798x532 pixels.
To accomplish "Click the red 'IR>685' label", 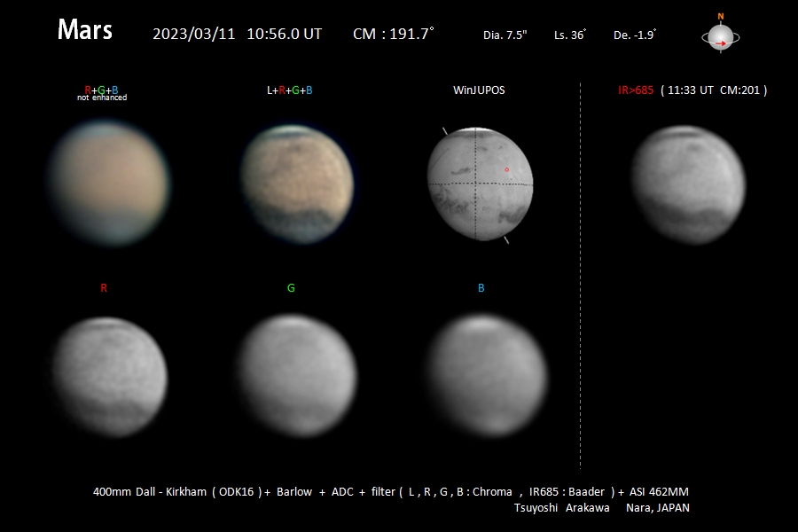I will (x=636, y=90).
